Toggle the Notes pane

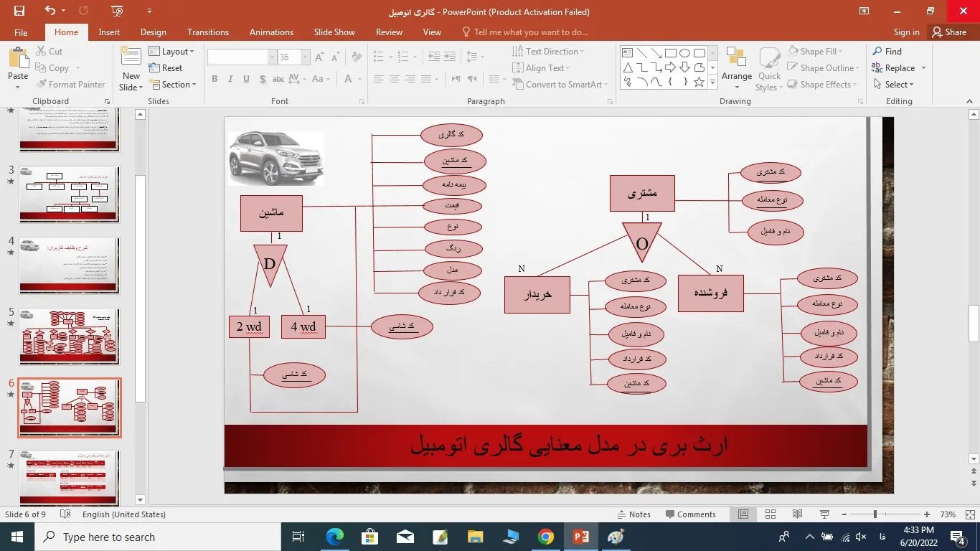(633, 514)
